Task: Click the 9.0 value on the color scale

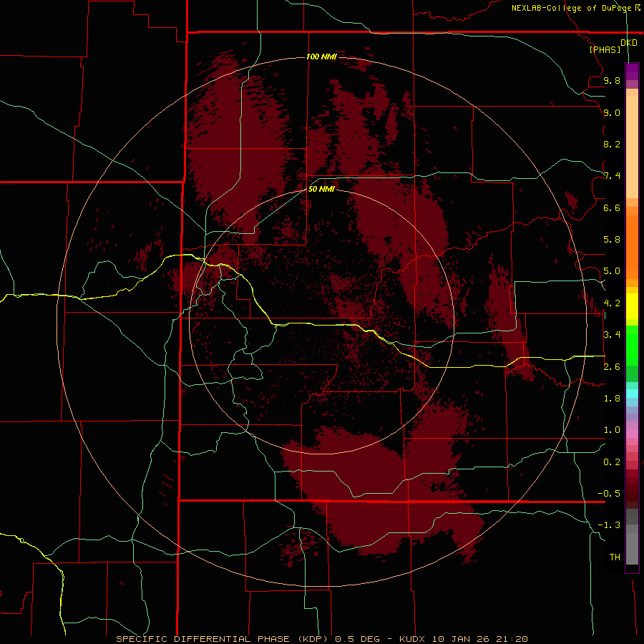Action: pyautogui.click(x=612, y=112)
